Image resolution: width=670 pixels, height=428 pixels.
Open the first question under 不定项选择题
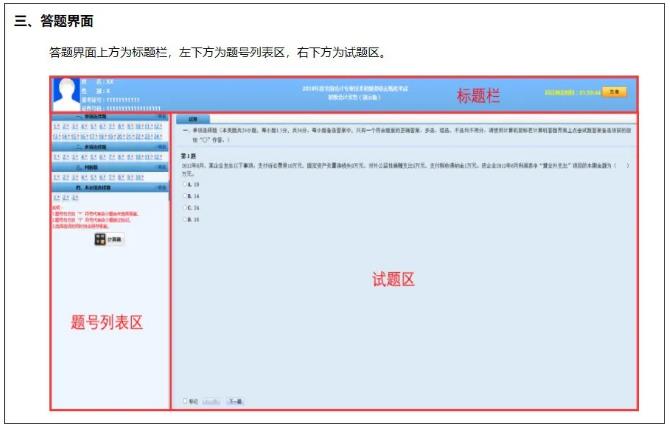[56, 196]
